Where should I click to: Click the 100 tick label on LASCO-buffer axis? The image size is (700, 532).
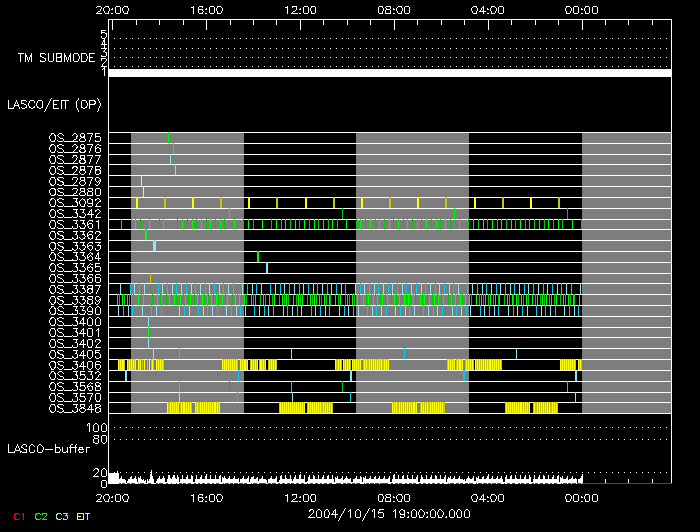96,428
